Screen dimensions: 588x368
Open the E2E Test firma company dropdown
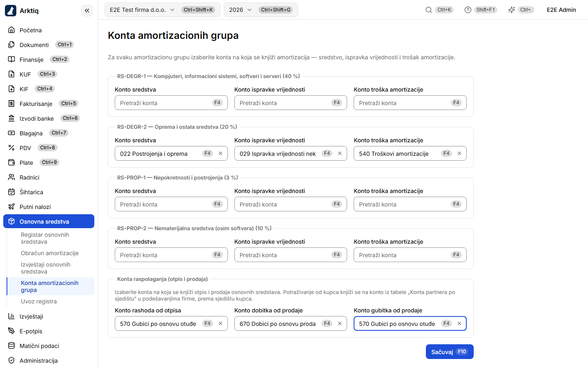(162, 10)
